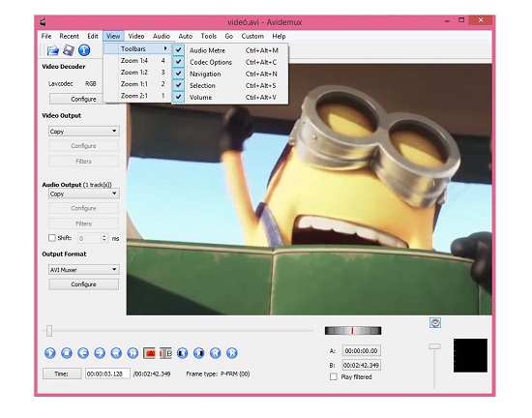Show file information with the info icon
The image size is (532, 418).
pyautogui.click(x=84, y=50)
